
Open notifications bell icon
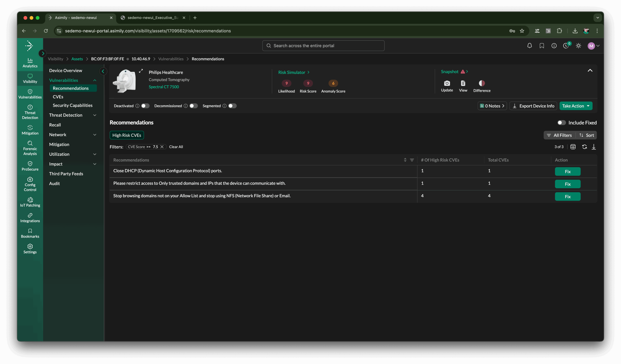[529, 46]
